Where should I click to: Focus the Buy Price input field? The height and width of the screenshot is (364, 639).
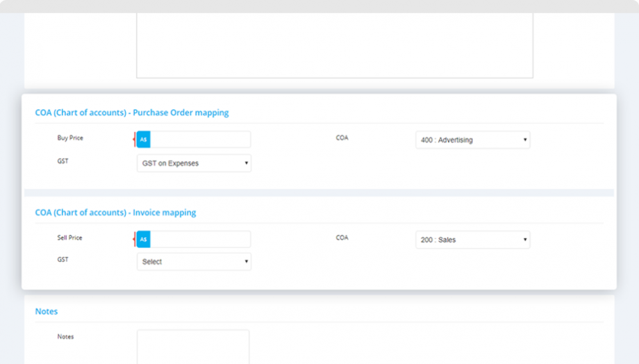pyautogui.click(x=200, y=140)
